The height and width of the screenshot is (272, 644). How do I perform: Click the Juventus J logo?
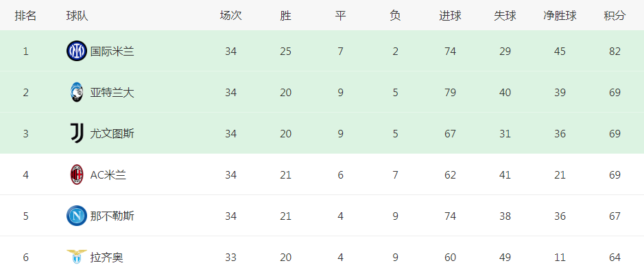(77, 134)
